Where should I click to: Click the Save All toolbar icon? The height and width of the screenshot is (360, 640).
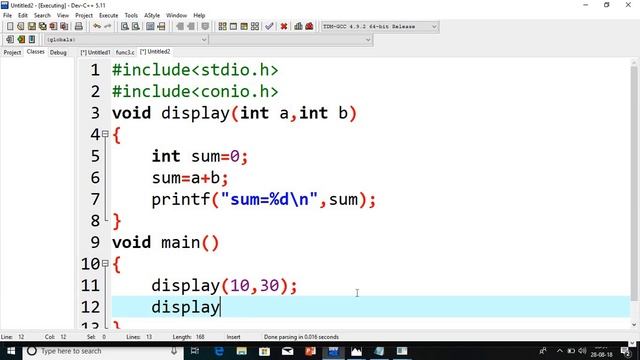(x=42, y=27)
